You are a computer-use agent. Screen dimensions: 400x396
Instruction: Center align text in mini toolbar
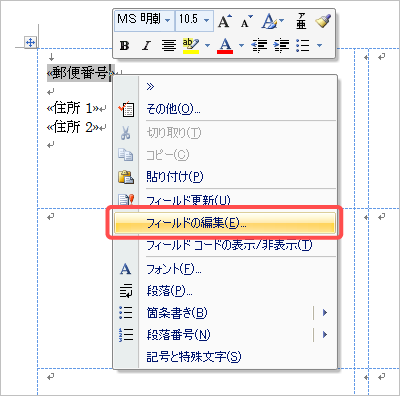169,45
